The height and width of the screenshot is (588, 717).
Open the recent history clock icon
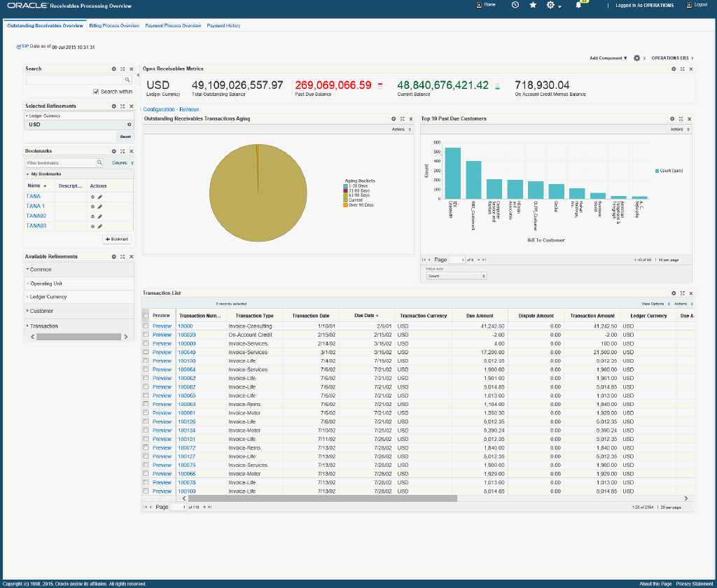pos(515,5)
